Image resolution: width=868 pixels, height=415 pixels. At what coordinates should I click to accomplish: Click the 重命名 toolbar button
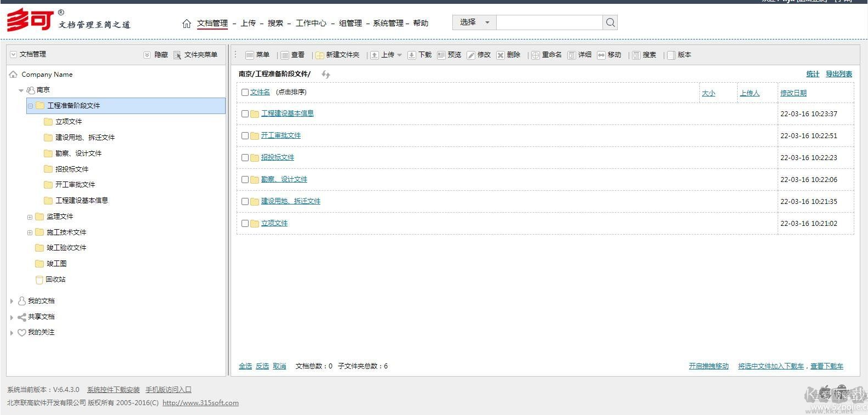(x=547, y=55)
